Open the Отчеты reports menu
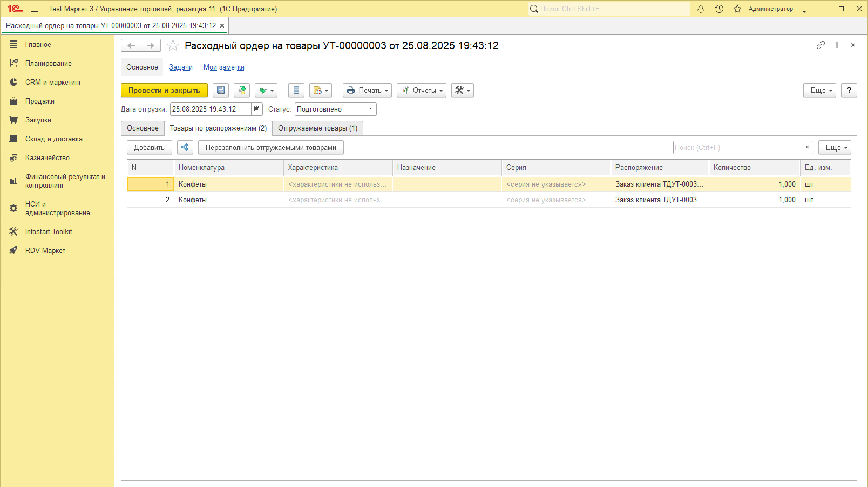868x487 pixels. pyautogui.click(x=422, y=90)
